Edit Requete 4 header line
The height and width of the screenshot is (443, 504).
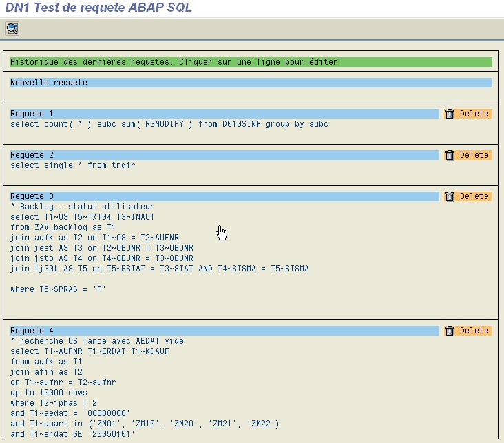[x=224, y=331]
